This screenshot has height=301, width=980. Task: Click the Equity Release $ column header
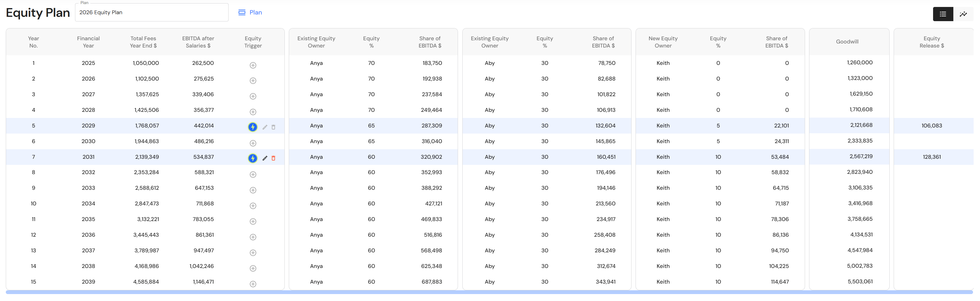pos(931,42)
